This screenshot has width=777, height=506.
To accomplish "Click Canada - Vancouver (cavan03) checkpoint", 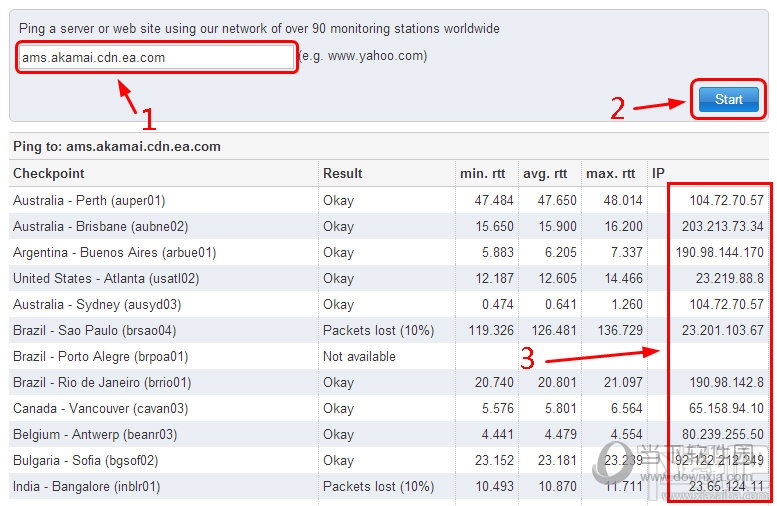I will [101, 408].
